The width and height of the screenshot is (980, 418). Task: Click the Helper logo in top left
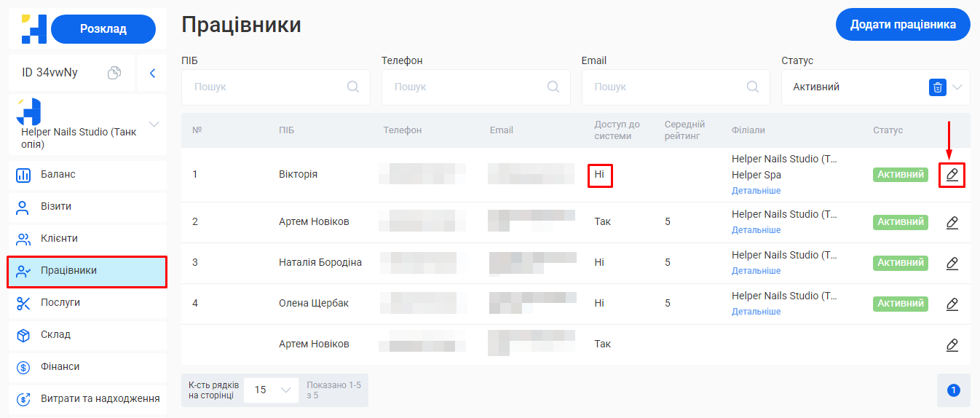pyautogui.click(x=33, y=29)
